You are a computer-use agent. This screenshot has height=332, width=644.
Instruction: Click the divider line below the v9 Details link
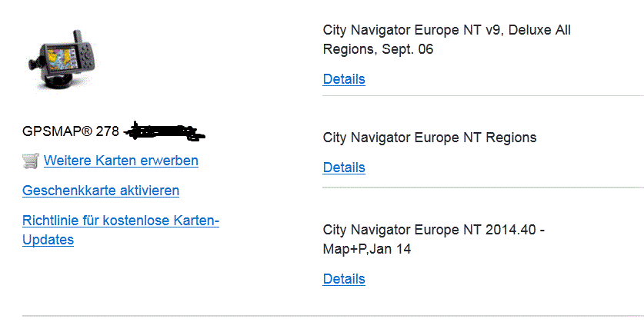tap(482, 96)
